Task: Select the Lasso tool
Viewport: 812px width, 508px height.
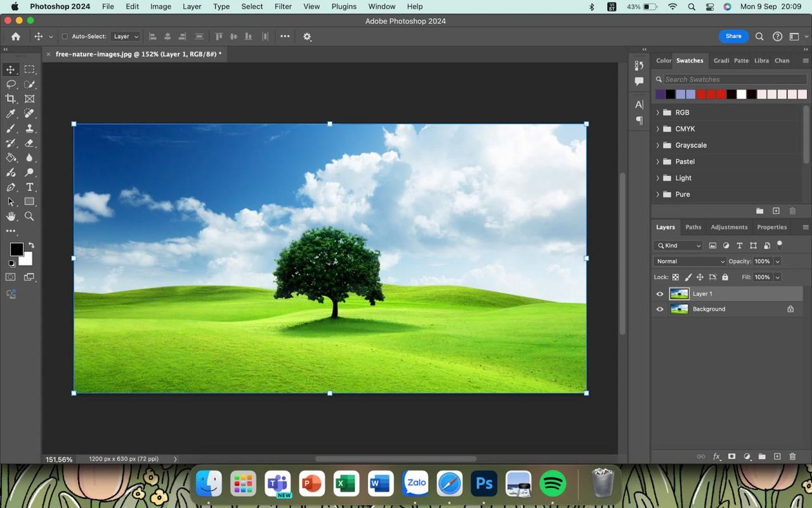Action: click(11, 84)
